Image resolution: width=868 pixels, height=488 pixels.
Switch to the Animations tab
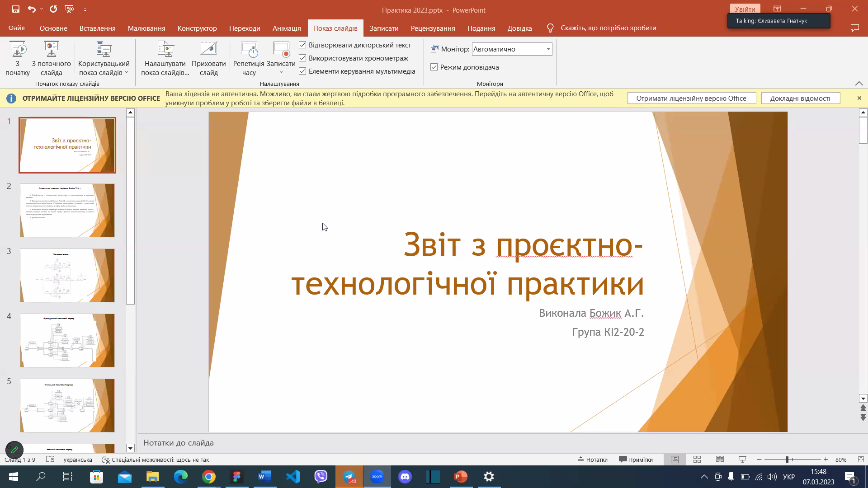point(286,28)
